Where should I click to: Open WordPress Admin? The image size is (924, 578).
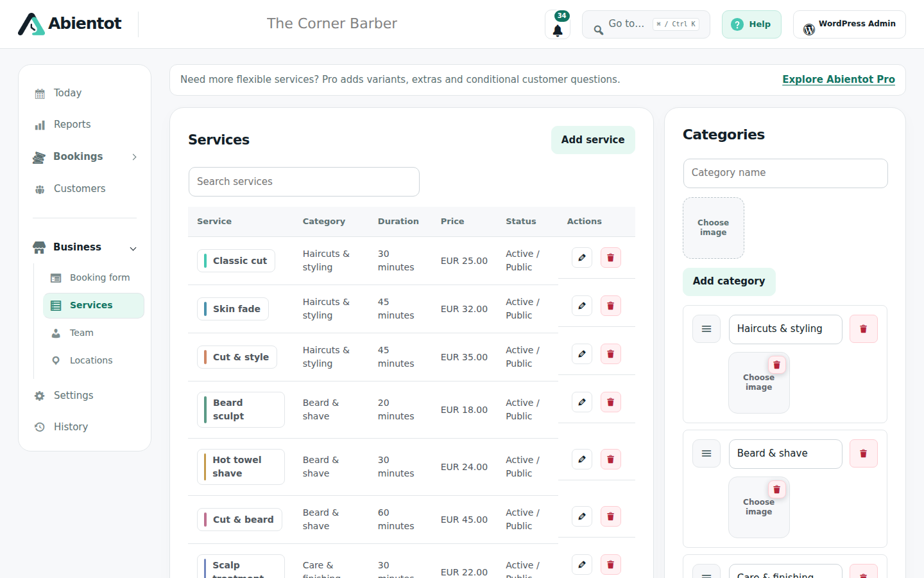tap(850, 24)
